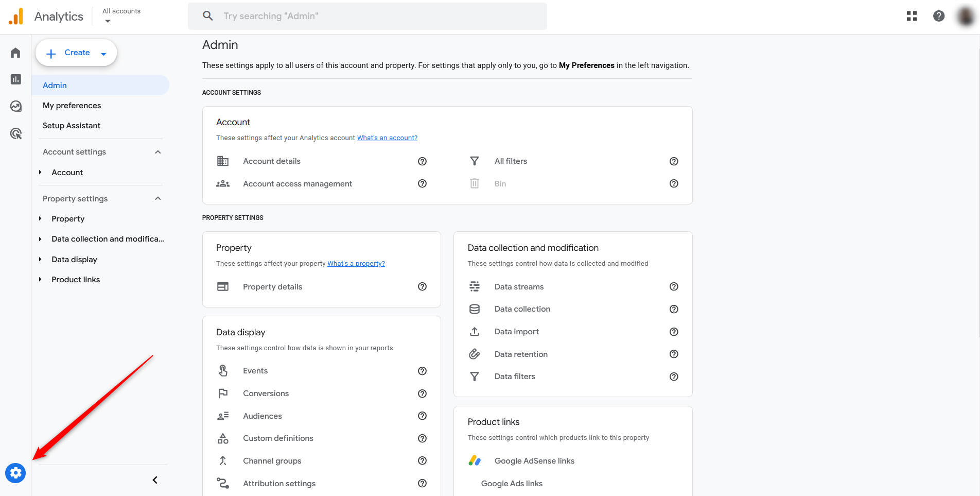Expand the Create button dropdown arrow
Viewport: 980px width, 496px height.
pyautogui.click(x=104, y=53)
